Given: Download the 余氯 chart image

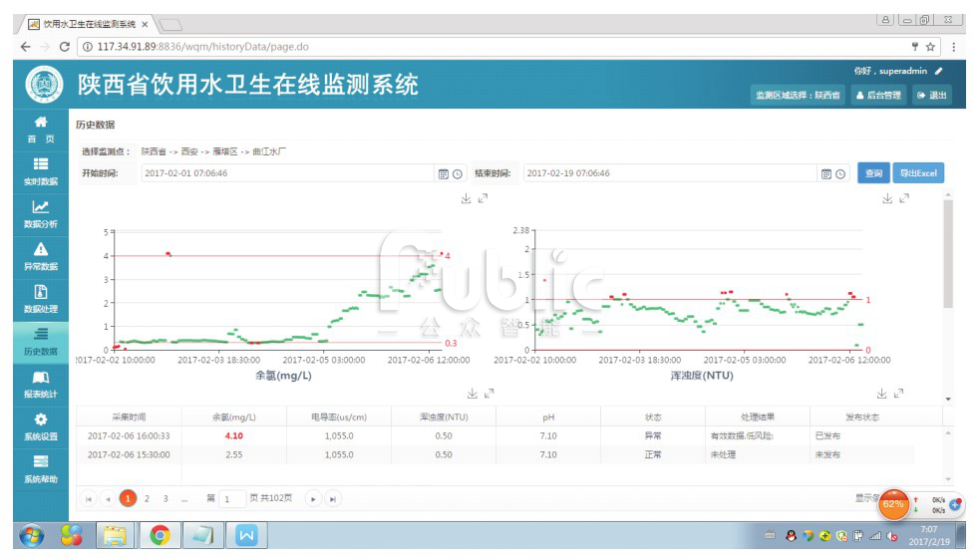Looking at the screenshot, I should [466, 199].
